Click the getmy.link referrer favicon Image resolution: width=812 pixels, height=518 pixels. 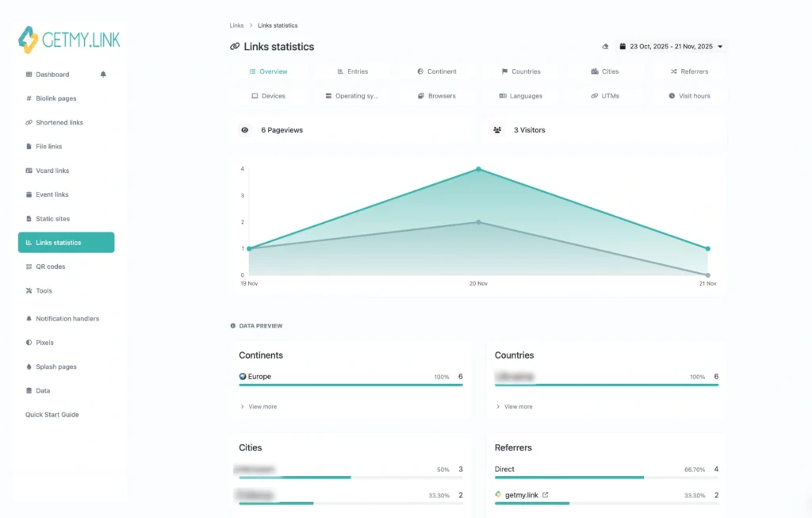498,495
